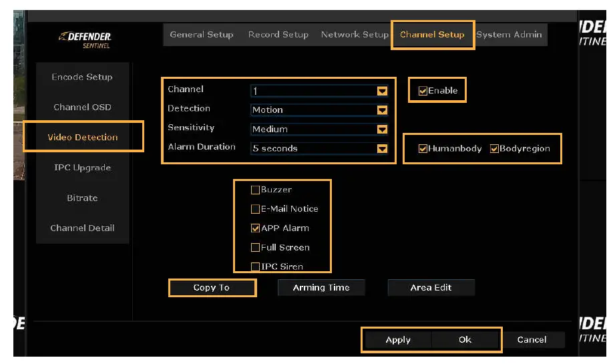This screenshot has height=364, width=613.
Task: Open the Network Setup tab
Action: pyautogui.click(x=355, y=35)
